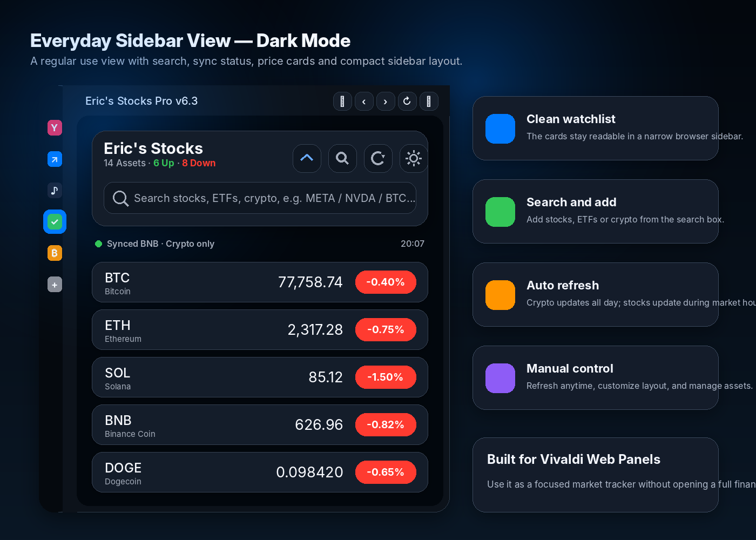The width and height of the screenshot is (756, 540).
Task: Click the purple Manual control swatch
Action: click(500, 378)
